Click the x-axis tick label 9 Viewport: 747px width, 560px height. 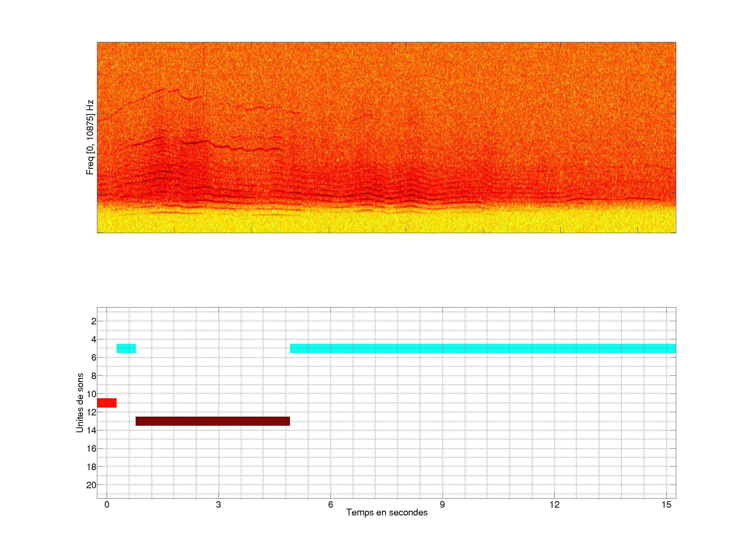(442, 505)
